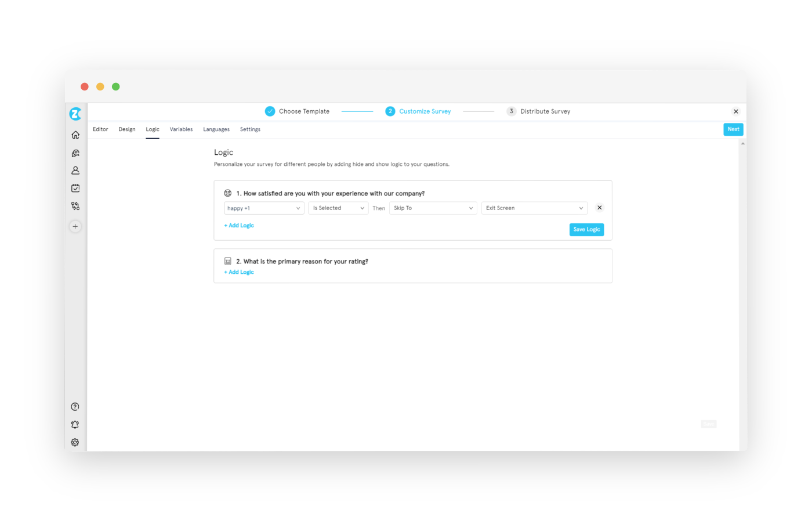Image resolution: width=812 pixels, height=522 pixels.
Task: Open the Zoho Survey home icon
Action: (x=75, y=134)
